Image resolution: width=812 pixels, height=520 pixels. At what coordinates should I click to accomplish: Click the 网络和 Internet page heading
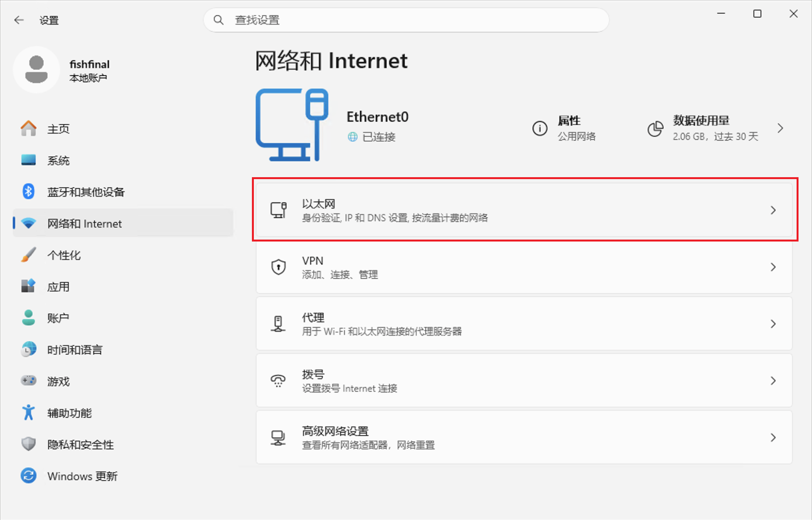pyautogui.click(x=331, y=61)
